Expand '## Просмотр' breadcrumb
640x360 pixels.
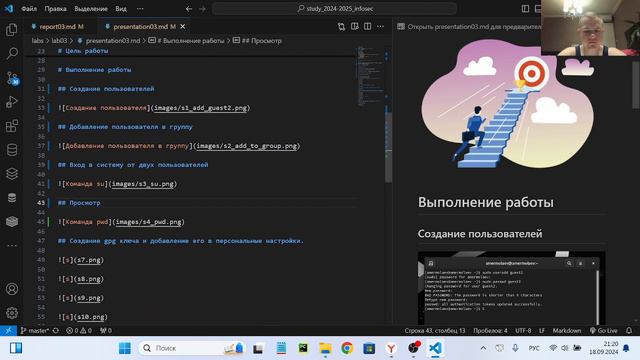pos(257,41)
